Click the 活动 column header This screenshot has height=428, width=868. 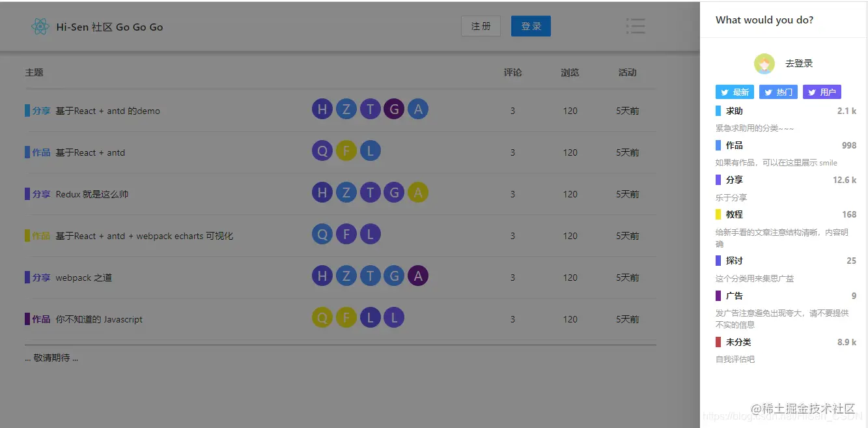(627, 72)
